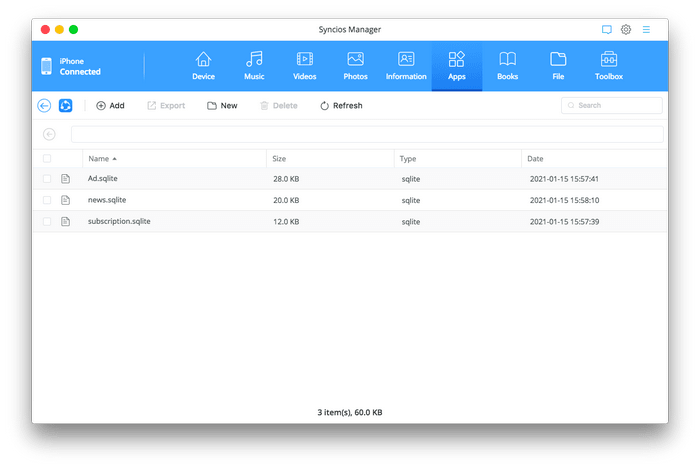Image resolution: width=700 pixels, height=469 pixels.
Task: Check the Ad.sqlite row checkbox
Action: click(47, 178)
